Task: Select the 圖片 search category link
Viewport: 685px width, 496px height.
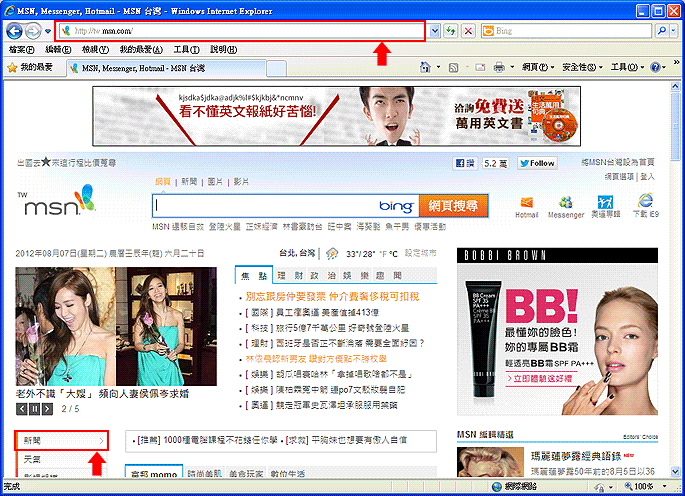Action: coord(215,181)
